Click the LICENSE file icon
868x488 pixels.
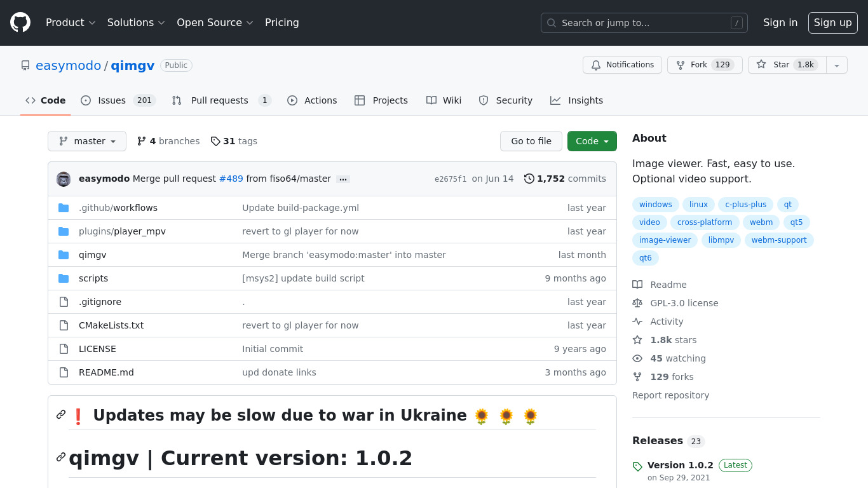[64, 349]
